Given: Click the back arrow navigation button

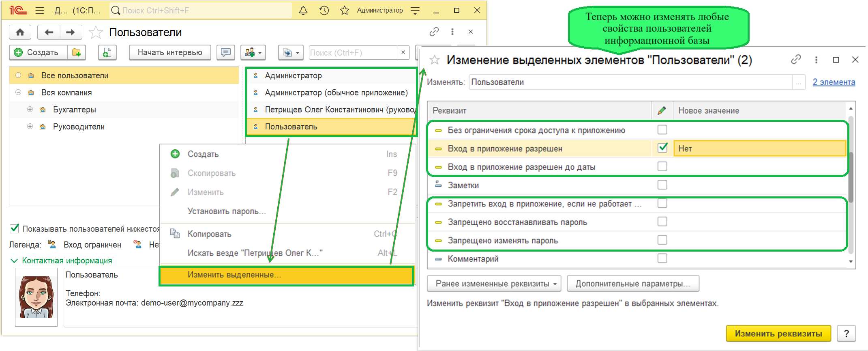Looking at the screenshot, I should [49, 32].
